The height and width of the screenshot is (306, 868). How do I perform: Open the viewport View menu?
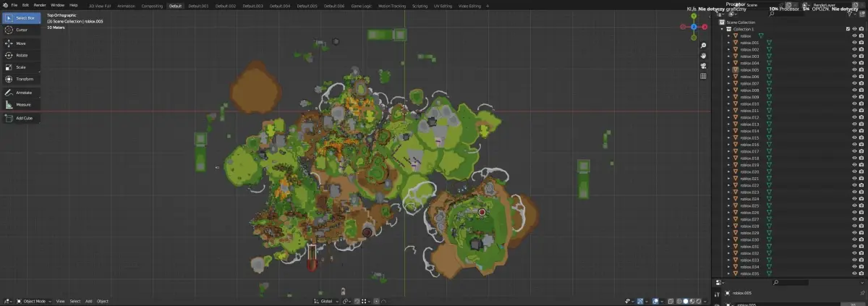point(61,301)
